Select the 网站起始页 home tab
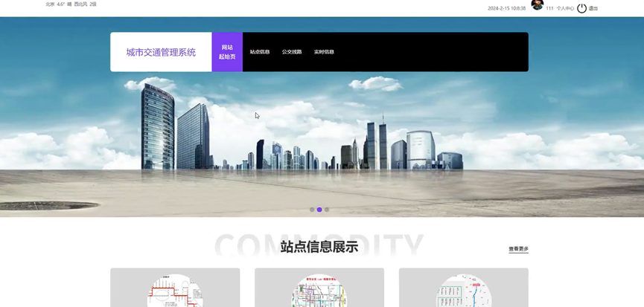This screenshot has height=307, width=644. tap(227, 52)
